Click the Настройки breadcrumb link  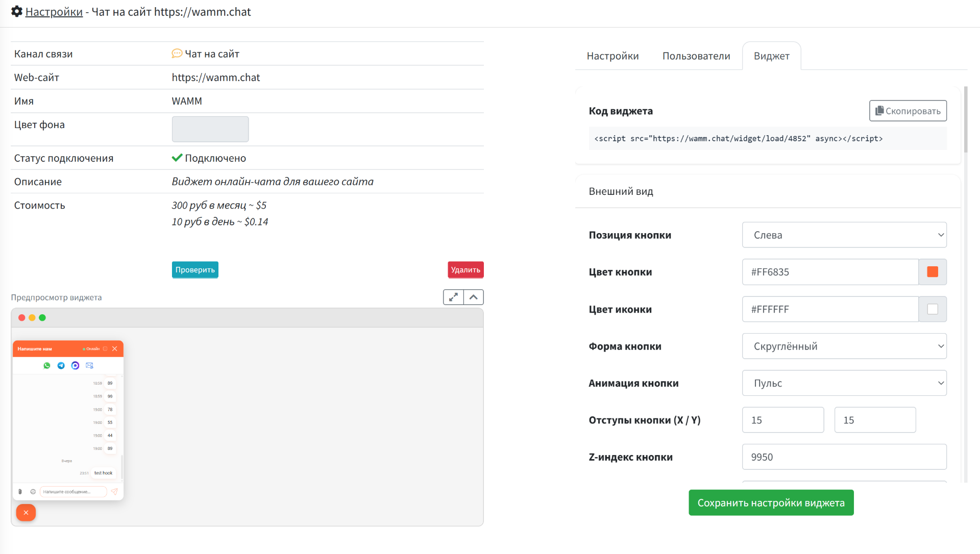54,12
